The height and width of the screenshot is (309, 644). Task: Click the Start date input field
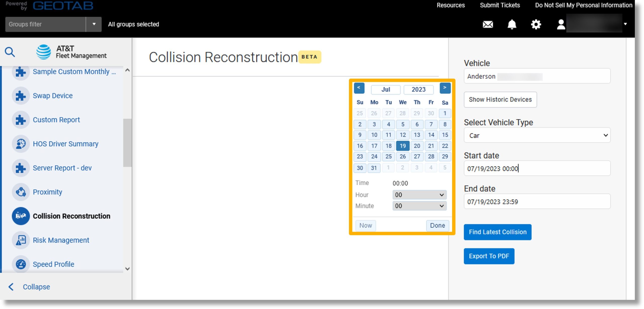click(x=537, y=168)
